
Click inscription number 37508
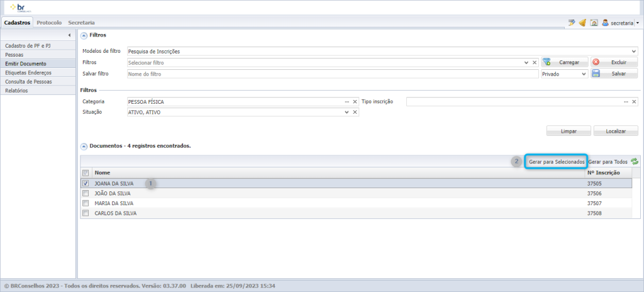(595, 213)
